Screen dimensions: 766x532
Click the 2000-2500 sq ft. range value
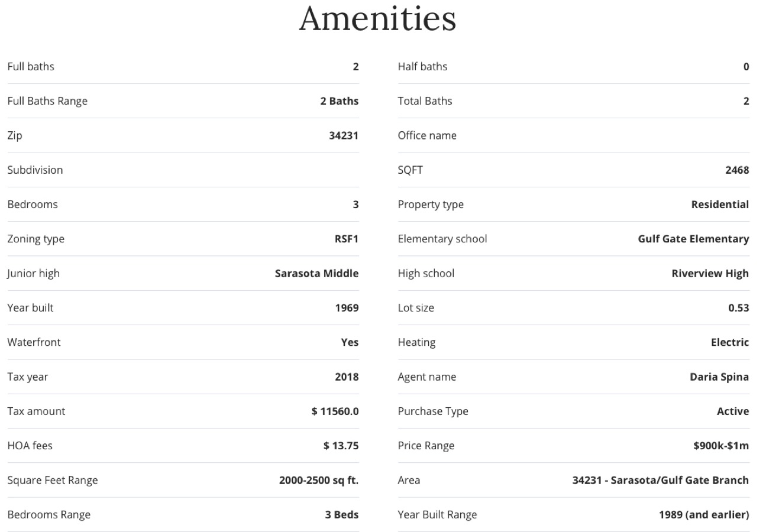318,480
